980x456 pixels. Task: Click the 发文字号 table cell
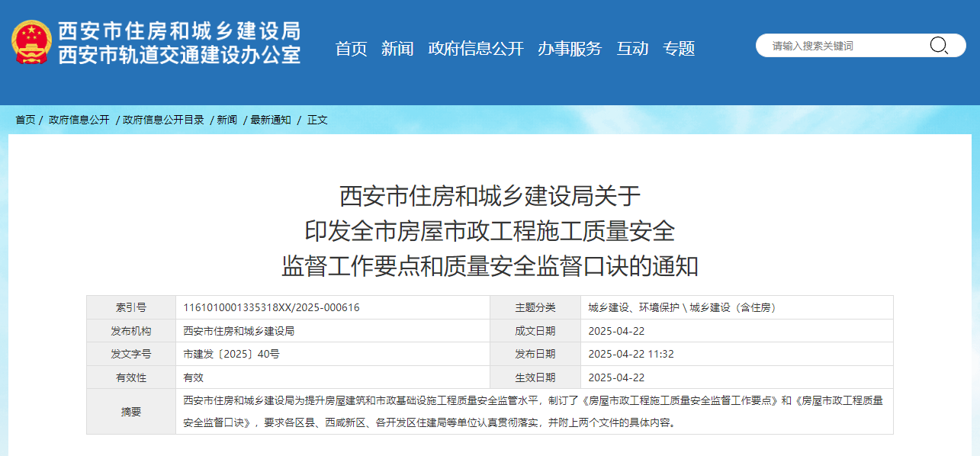tap(130, 354)
